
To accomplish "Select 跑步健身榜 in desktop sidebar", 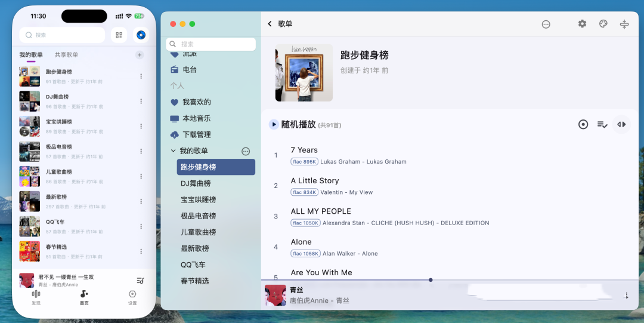I will pyautogui.click(x=216, y=167).
